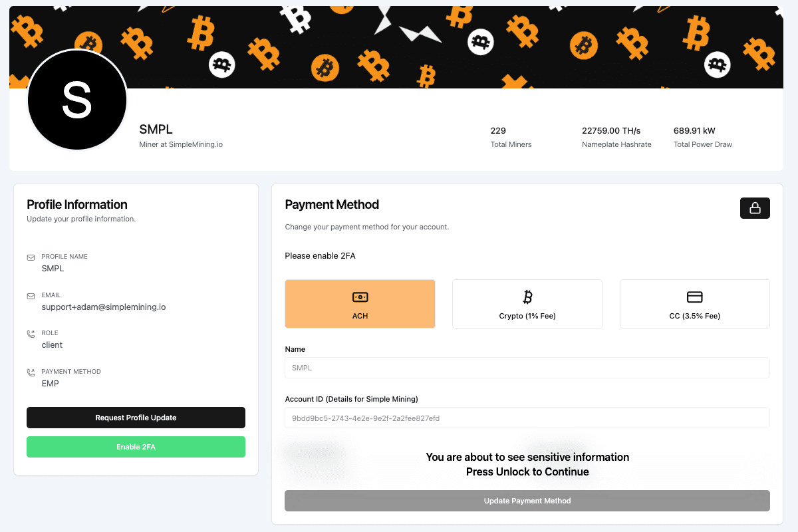The height and width of the screenshot is (532, 798).
Task: Choose the Crypto (1% Fee) option
Action: tap(527, 304)
